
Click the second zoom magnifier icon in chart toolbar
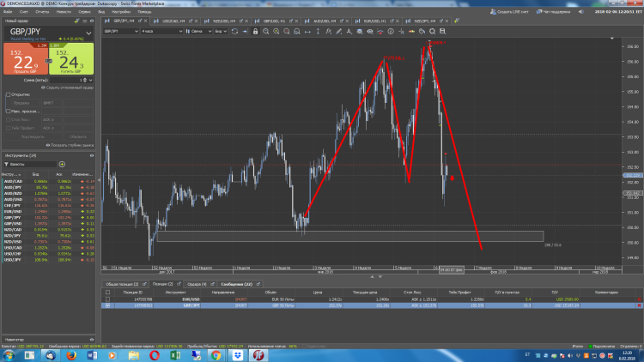coord(276,31)
